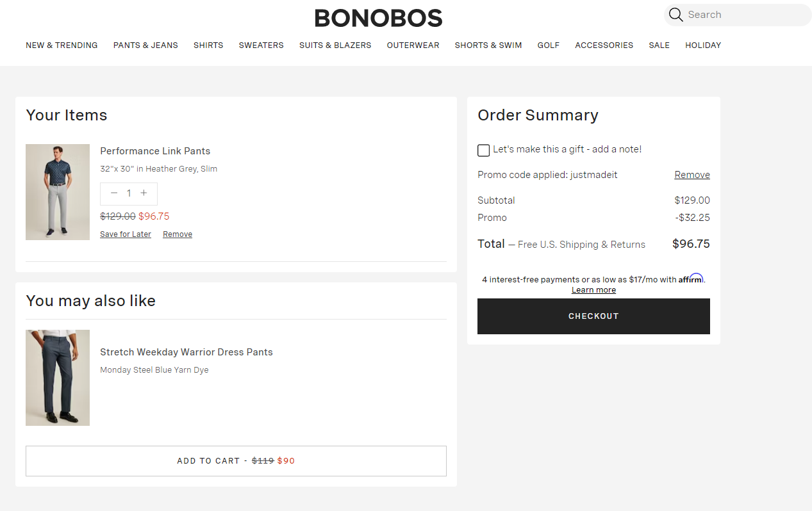Open the Suits & Blazers menu
Screen dimensions: 812x511
[x=335, y=45]
